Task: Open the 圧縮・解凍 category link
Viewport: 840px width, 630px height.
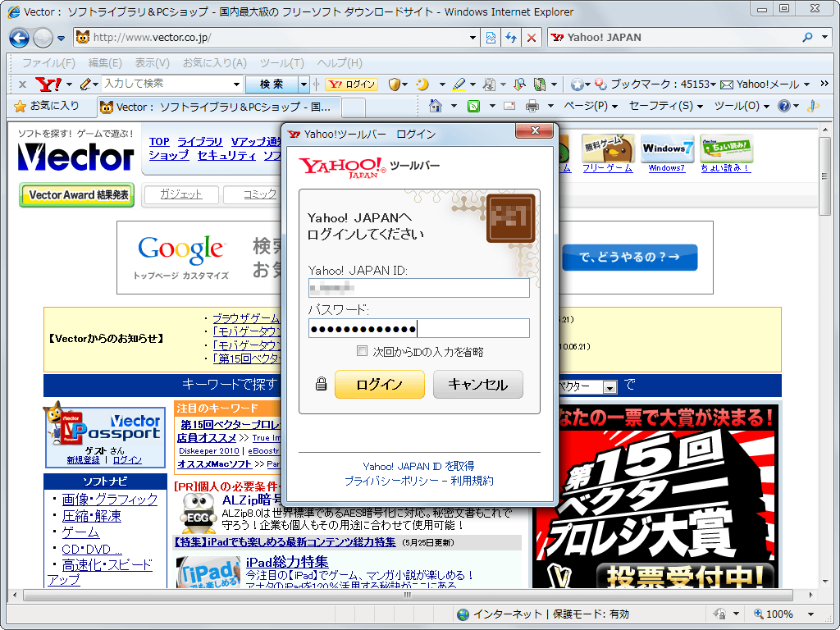Action: tap(92, 516)
